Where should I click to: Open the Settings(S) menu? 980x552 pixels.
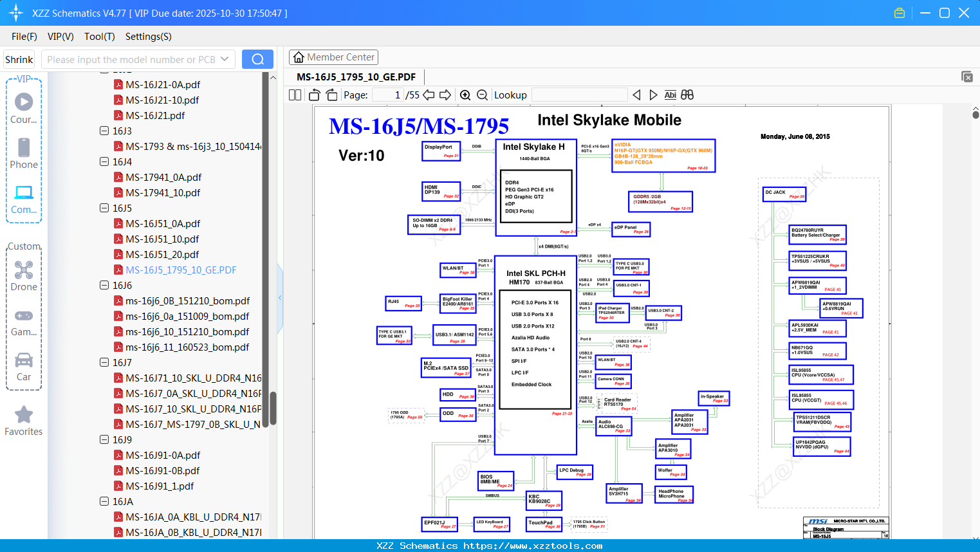149,37
